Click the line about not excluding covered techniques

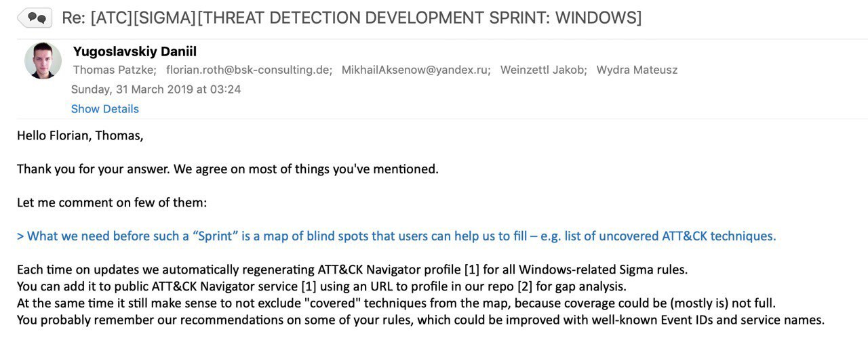pos(397,303)
